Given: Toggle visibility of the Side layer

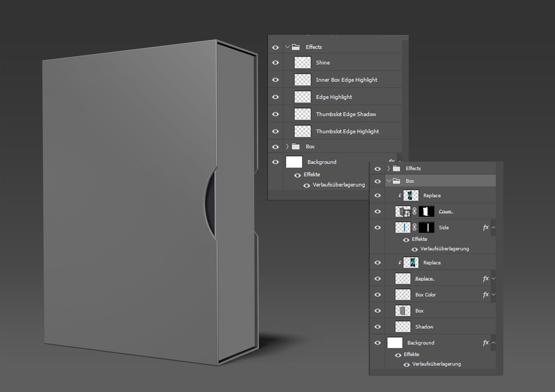Looking at the screenshot, I should tap(377, 228).
